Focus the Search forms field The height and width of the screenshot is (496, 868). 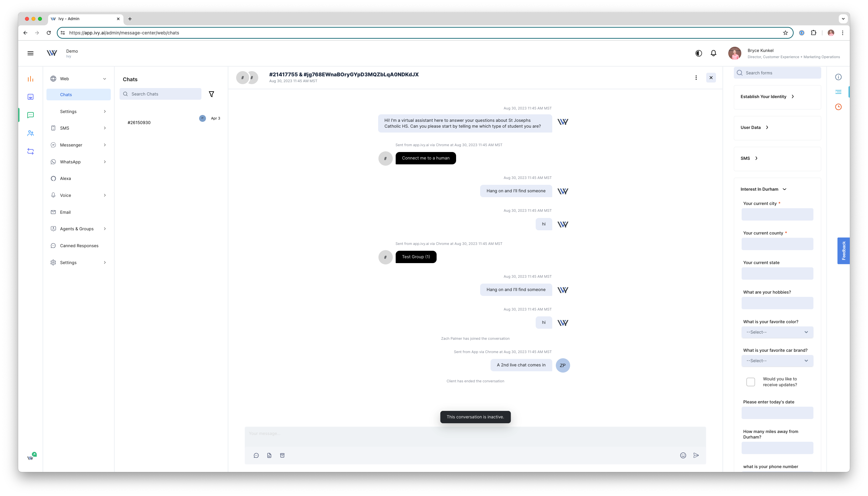click(x=777, y=73)
